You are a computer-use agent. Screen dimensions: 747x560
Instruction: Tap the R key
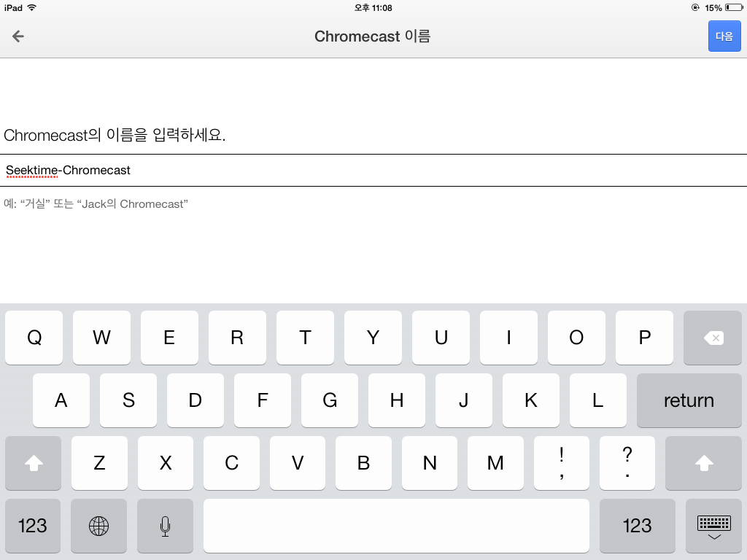(237, 338)
